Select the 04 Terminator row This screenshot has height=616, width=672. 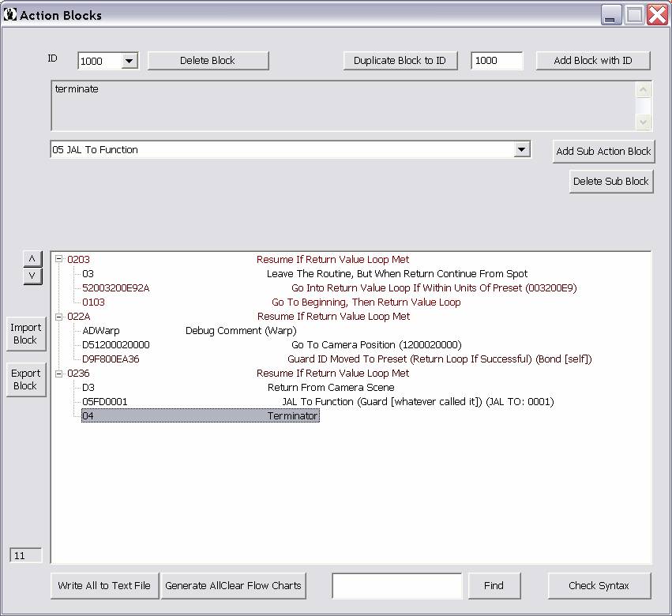click(200, 416)
